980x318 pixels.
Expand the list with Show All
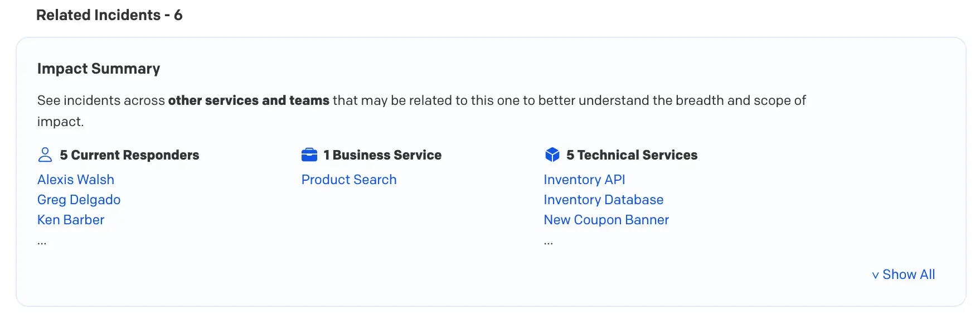pos(904,274)
